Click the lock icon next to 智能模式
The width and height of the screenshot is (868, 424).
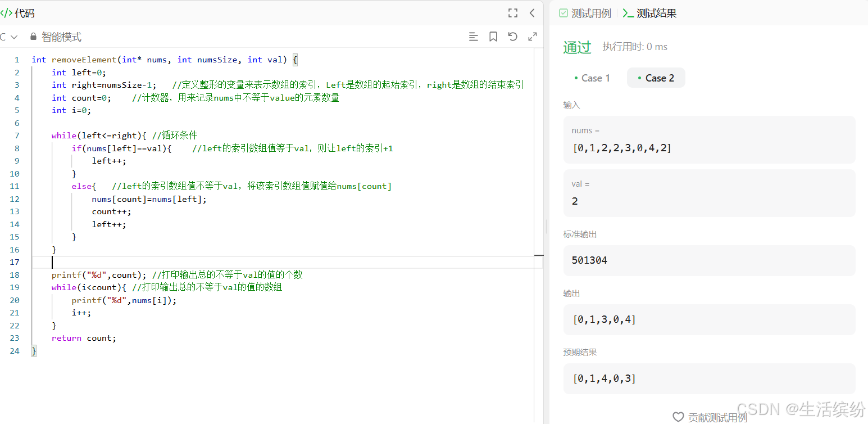point(33,37)
